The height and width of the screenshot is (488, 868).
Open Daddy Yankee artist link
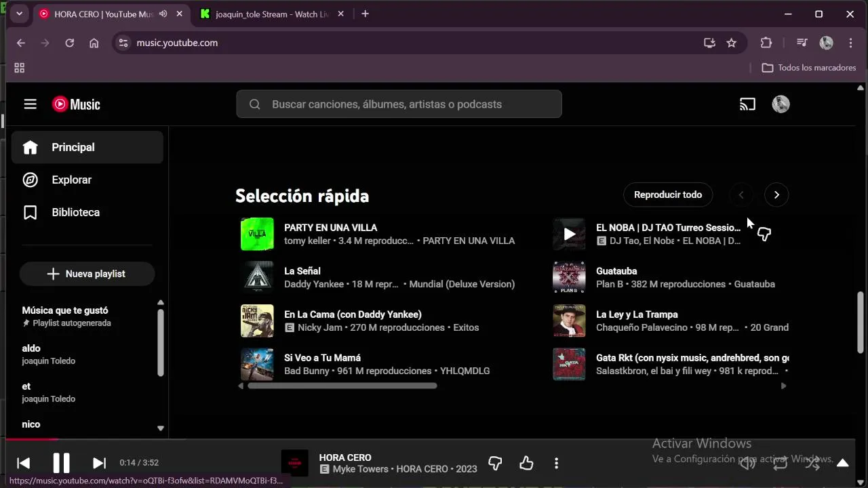pos(314,284)
